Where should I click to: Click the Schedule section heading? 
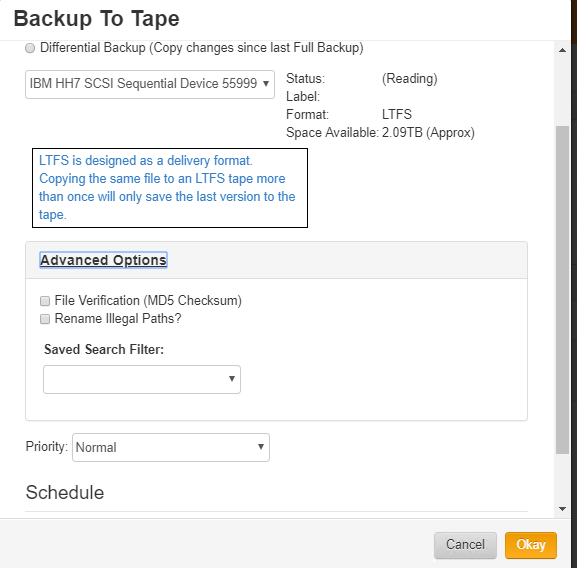tap(65, 493)
